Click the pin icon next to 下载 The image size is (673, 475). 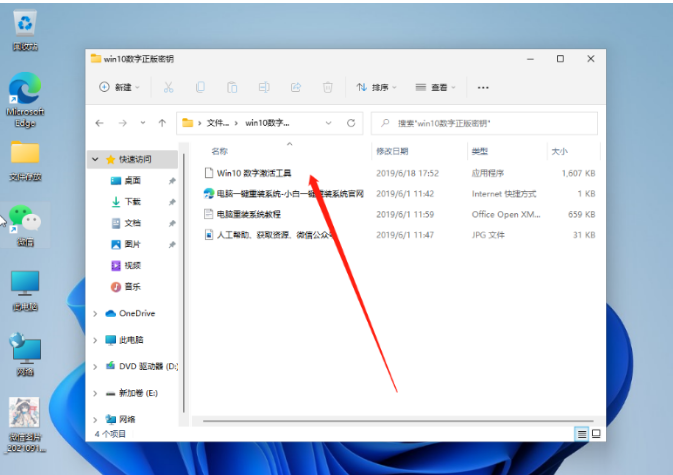pos(172,202)
